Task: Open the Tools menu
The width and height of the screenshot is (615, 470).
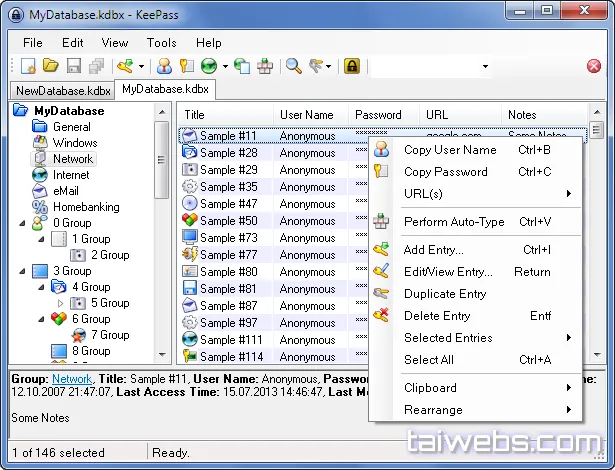Action: click(x=161, y=42)
